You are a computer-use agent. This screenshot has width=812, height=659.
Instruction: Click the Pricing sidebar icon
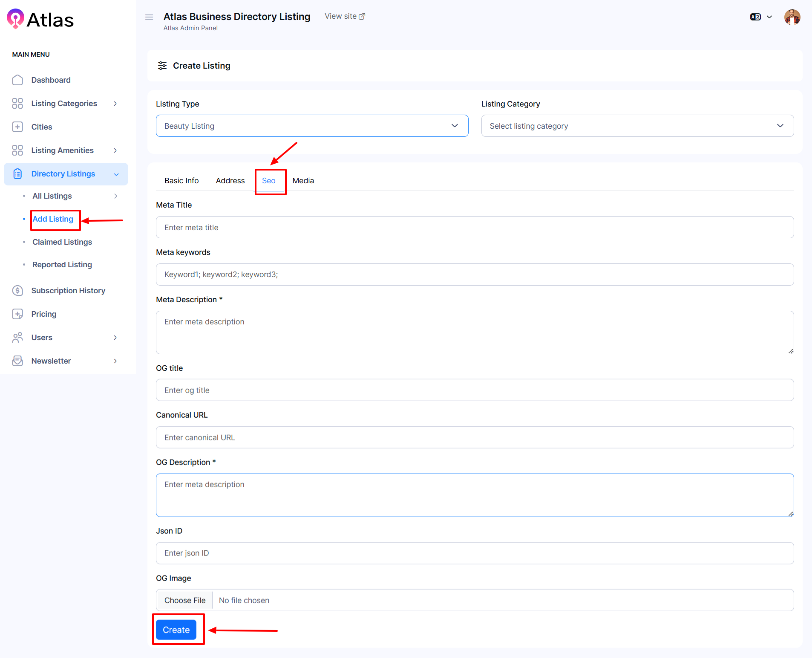tap(17, 314)
